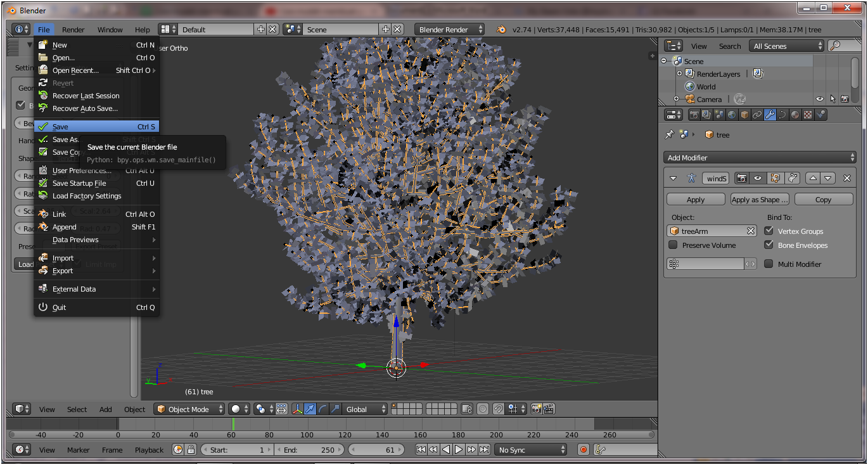Toggle modifier use during render camera button
Image resolution: width=868 pixels, height=464 pixels.
point(741,179)
